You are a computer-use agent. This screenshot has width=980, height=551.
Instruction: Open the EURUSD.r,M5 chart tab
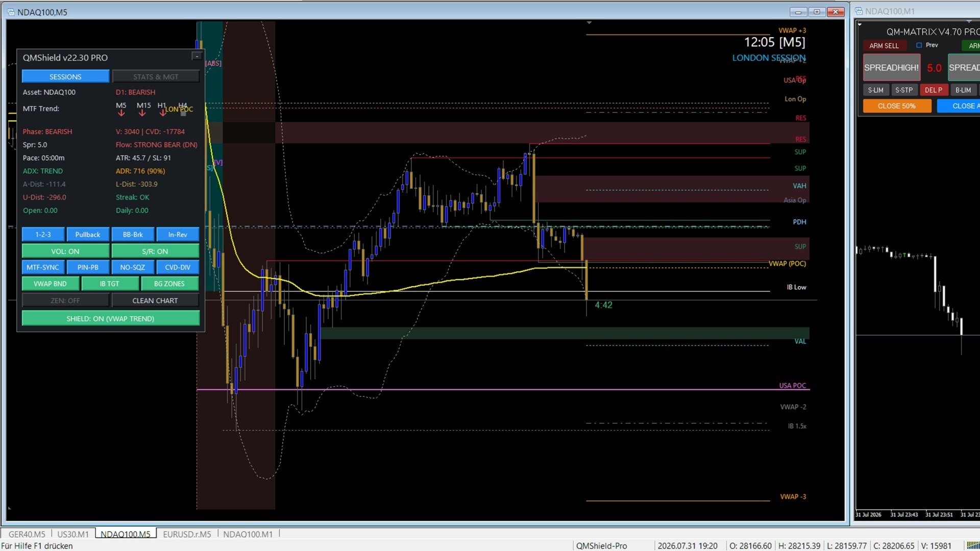(187, 534)
